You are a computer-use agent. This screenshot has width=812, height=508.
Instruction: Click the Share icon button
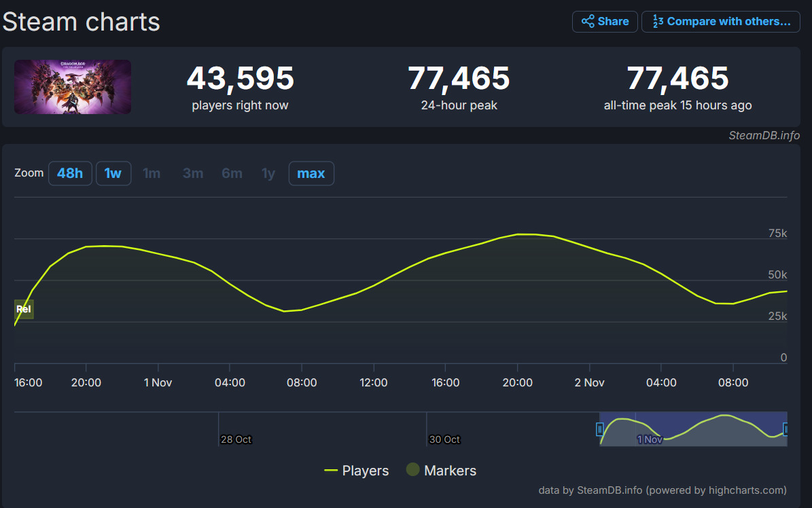click(605, 22)
